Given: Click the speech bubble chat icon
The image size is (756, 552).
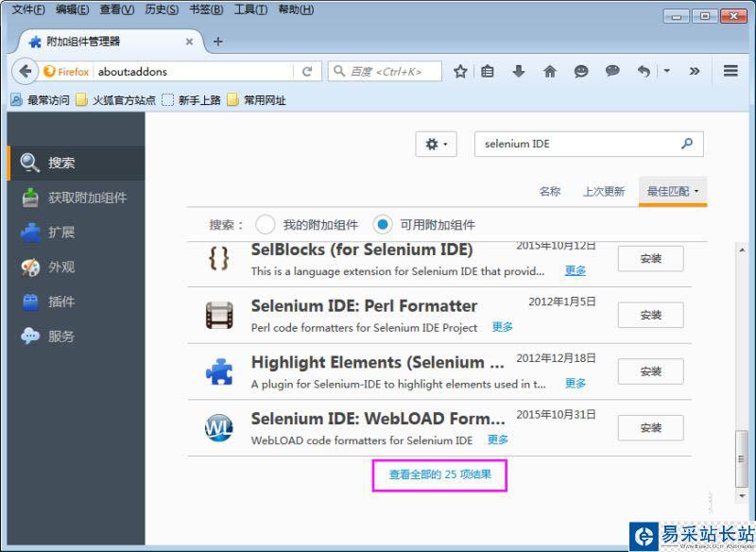Looking at the screenshot, I should coord(612,71).
